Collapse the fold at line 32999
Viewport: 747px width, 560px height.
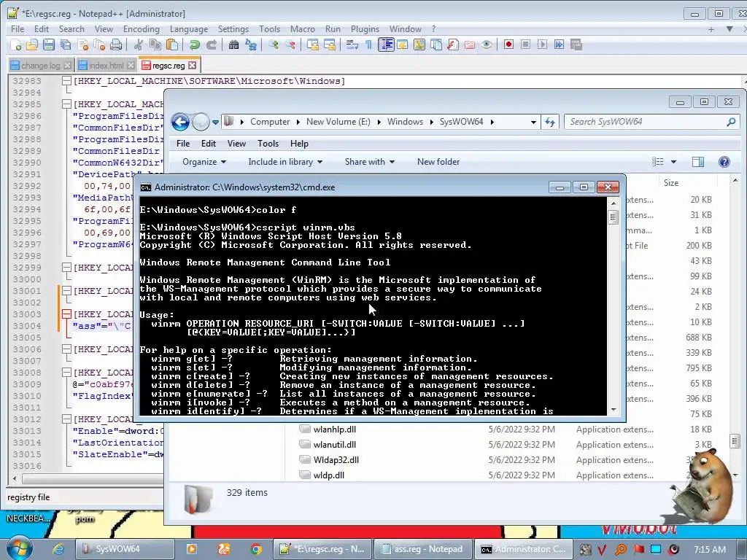66,268
